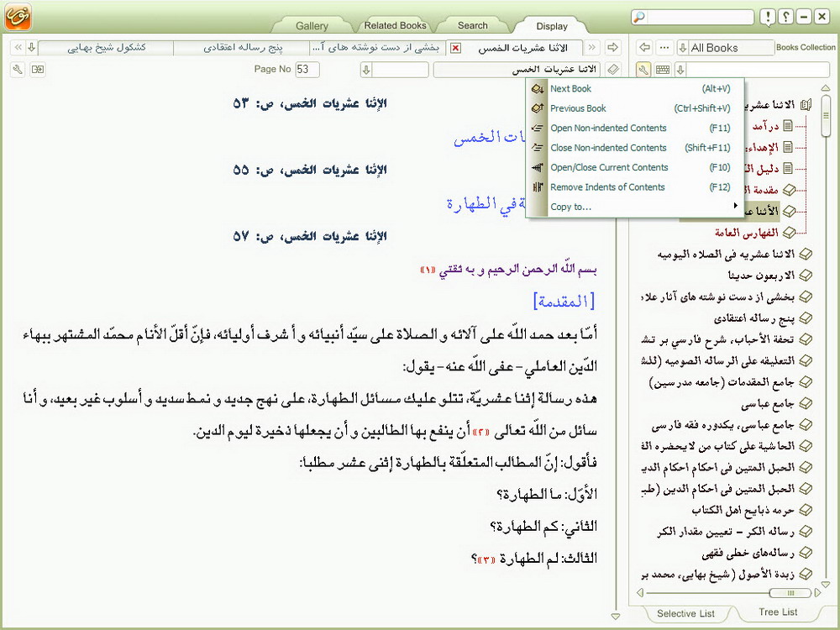Click the double chevron at the tab strip's left end
840x630 pixels.
18,47
